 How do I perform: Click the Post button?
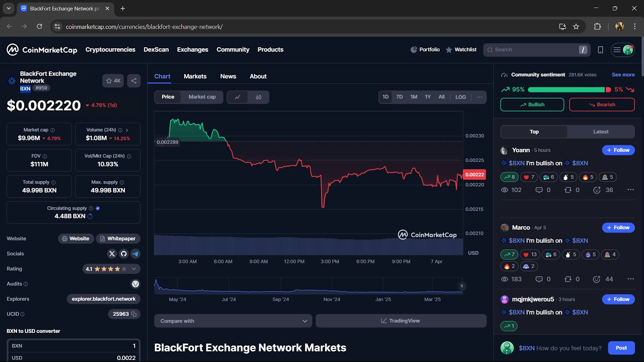coord(621,348)
